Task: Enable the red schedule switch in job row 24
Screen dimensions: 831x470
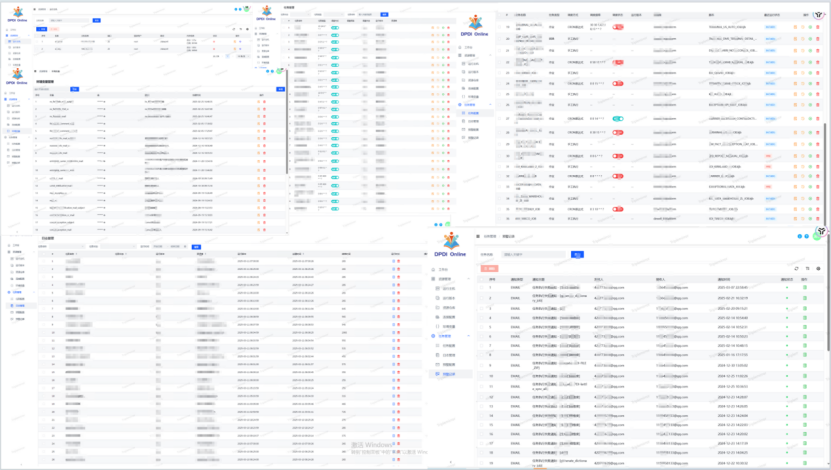Action: tap(617, 83)
